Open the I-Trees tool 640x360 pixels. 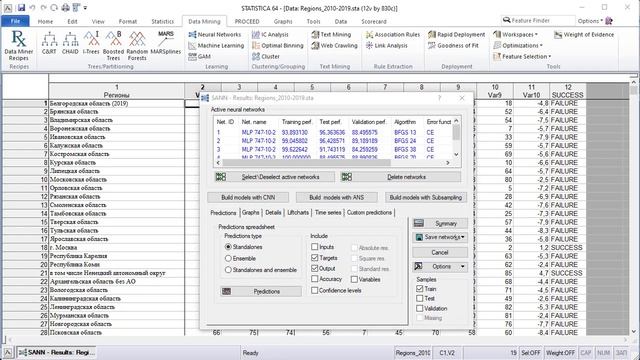(x=91, y=43)
